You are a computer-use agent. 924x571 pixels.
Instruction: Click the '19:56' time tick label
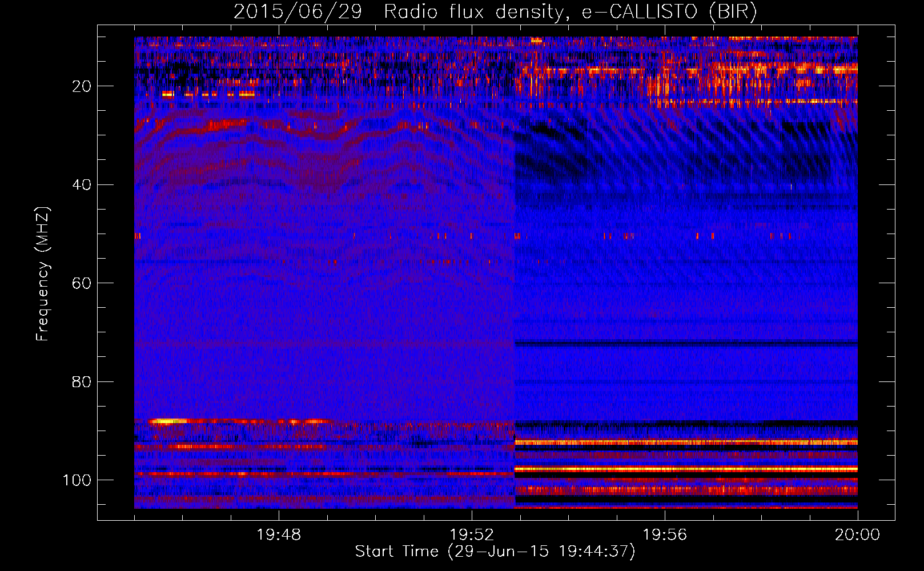[665, 535]
